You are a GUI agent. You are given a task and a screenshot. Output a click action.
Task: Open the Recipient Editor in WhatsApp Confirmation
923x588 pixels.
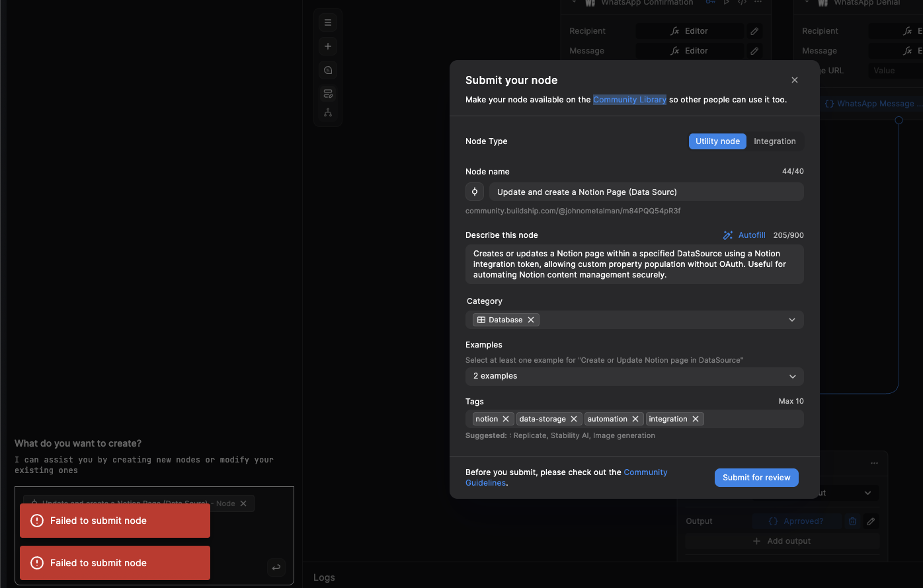690,31
